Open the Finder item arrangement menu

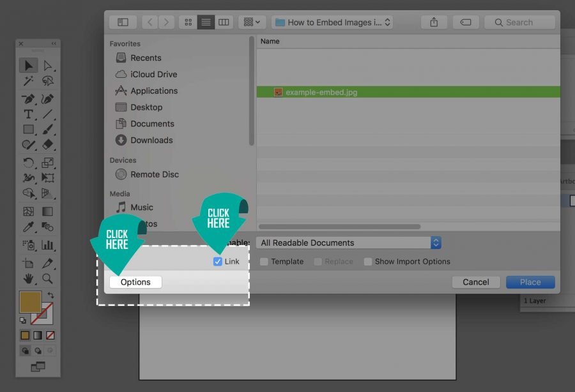point(252,22)
